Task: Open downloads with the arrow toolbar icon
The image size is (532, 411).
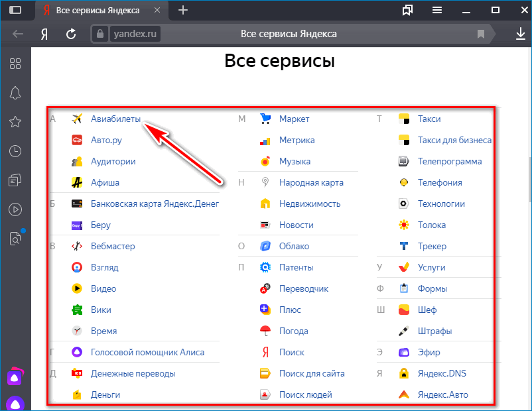Action: pyautogui.click(x=520, y=34)
